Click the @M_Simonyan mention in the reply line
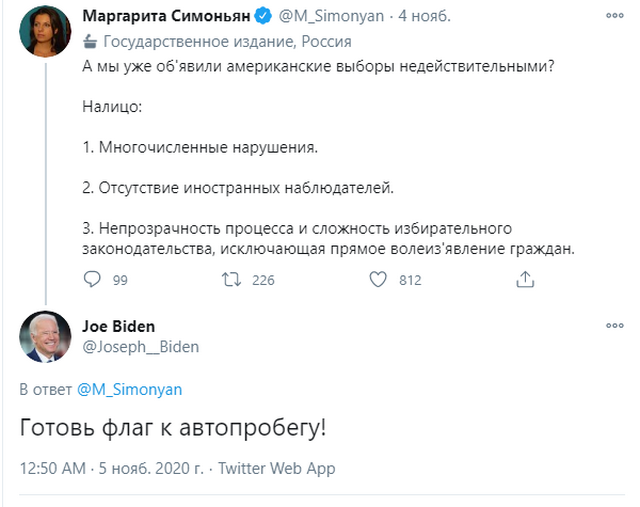640x507 pixels. click(x=129, y=388)
